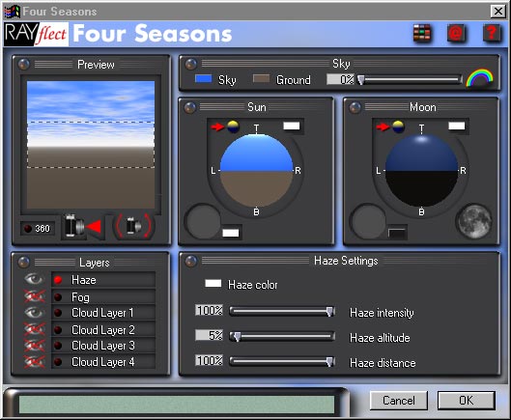Toggle the rainbow icon in Sky panel

tap(479, 78)
